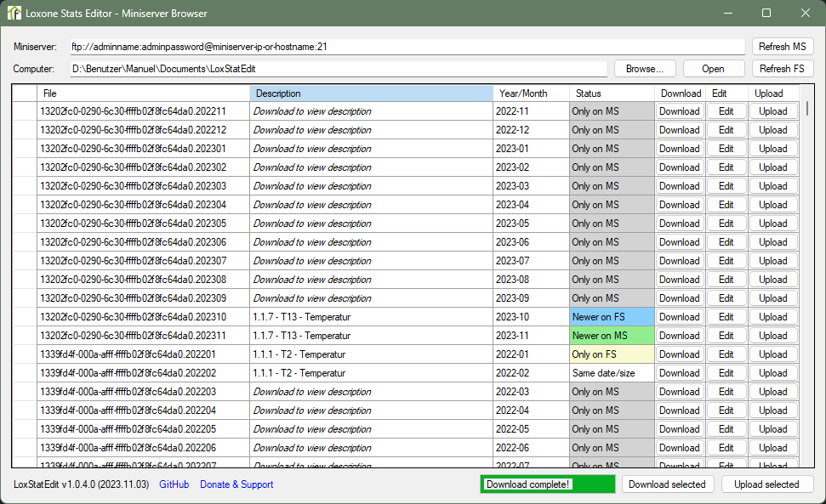Screen dimensions: 826x504
Task: Focus the Miniserver FTP address field
Action: 407,47
